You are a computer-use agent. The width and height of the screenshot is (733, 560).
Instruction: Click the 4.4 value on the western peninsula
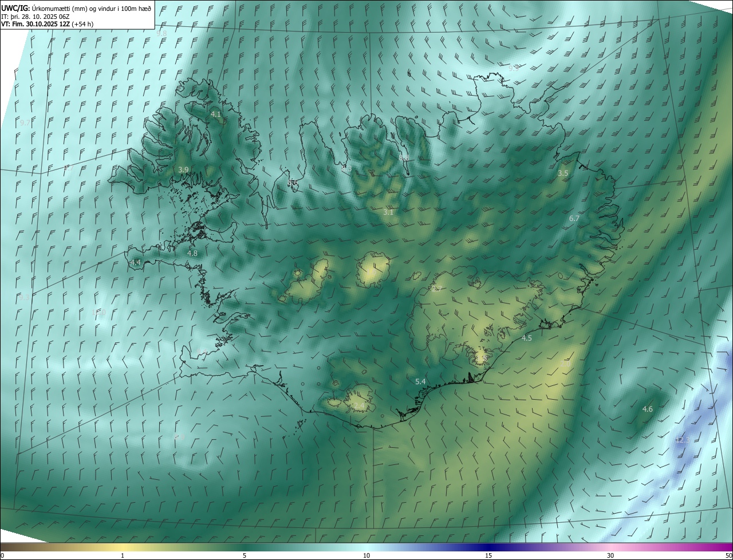136,262
